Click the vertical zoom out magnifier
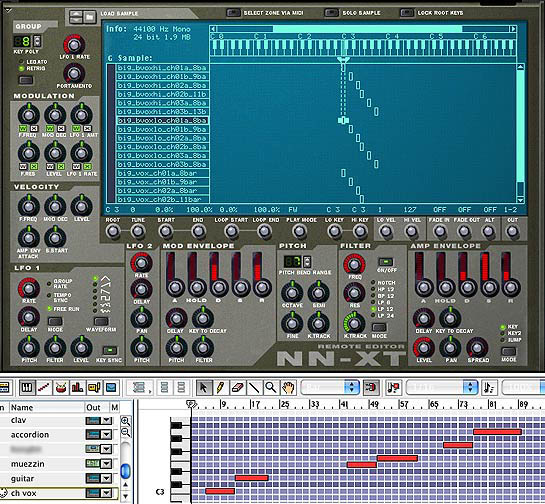Image resolution: width=545 pixels, height=504 pixels. pos(125,432)
